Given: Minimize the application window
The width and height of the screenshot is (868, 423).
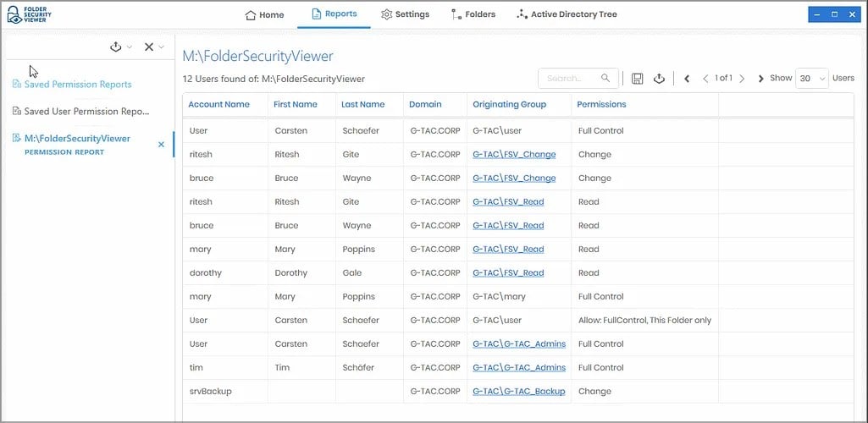Looking at the screenshot, I should 818,15.
